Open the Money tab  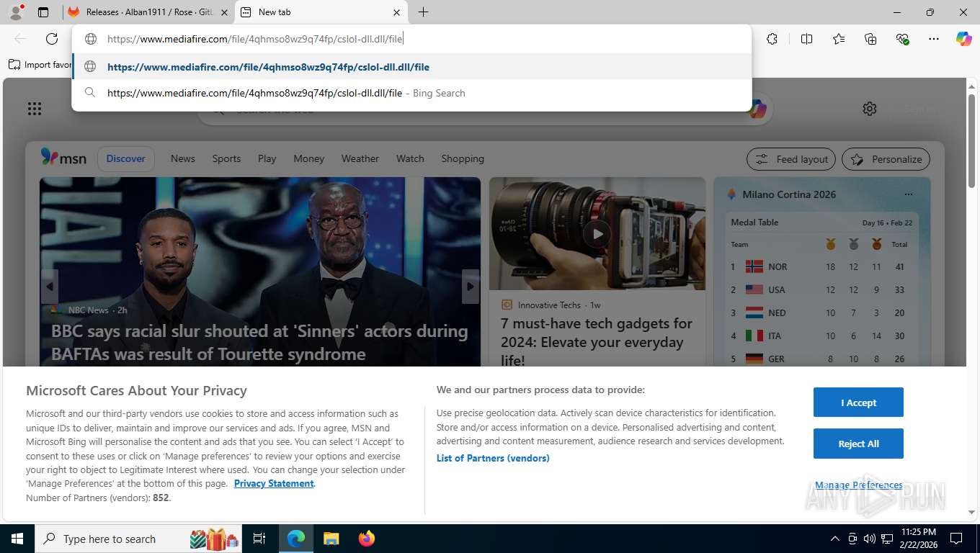coord(309,158)
